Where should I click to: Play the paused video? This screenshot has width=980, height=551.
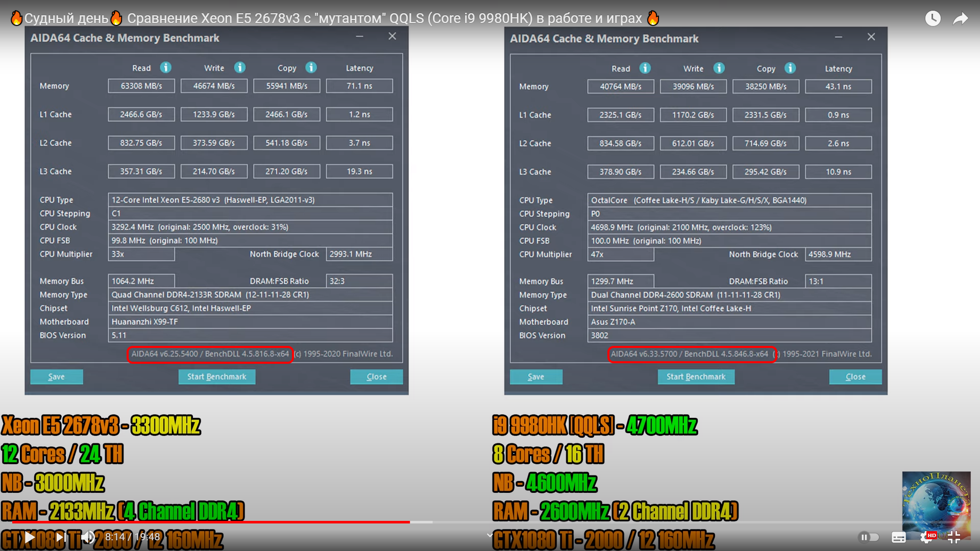click(x=30, y=537)
